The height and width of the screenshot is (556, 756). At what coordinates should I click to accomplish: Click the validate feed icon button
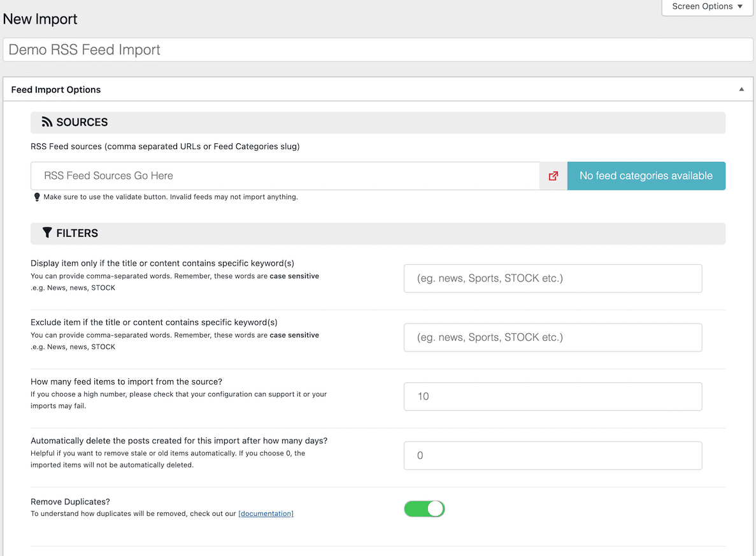[x=553, y=176]
